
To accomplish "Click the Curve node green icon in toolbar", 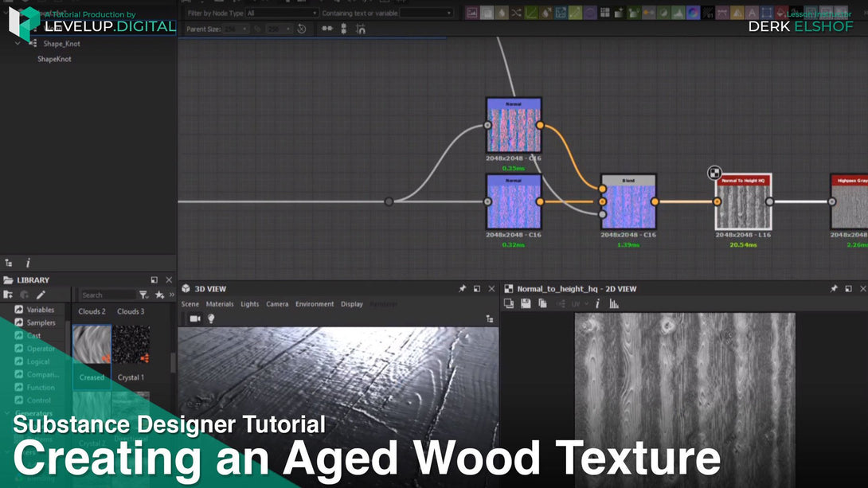I will [531, 13].
